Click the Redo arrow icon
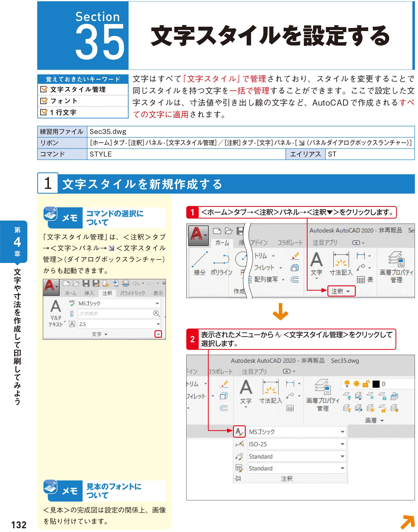The image size is (418, 532). tap(151, 283)
